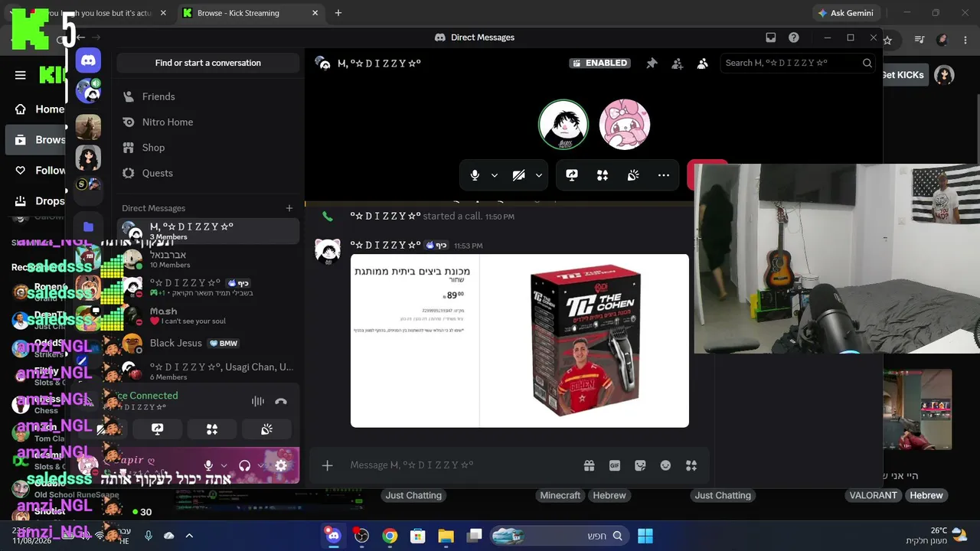Expand camera options in the call controls

click(x=539, y=175)
